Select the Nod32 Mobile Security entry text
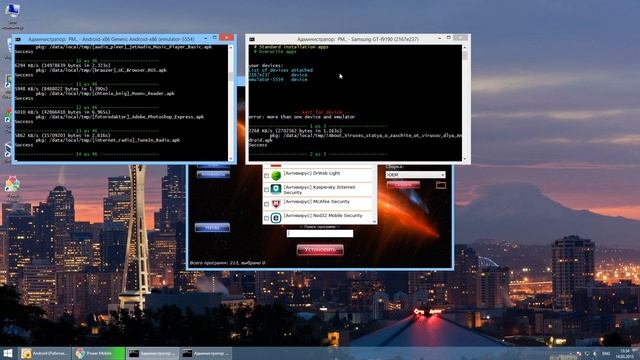 tap(322, 216)
